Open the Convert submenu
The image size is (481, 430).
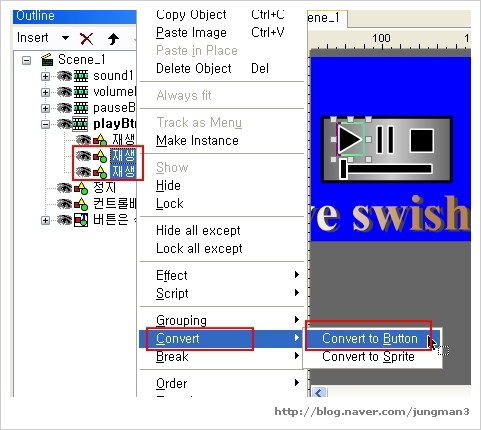tap(222, 338)
